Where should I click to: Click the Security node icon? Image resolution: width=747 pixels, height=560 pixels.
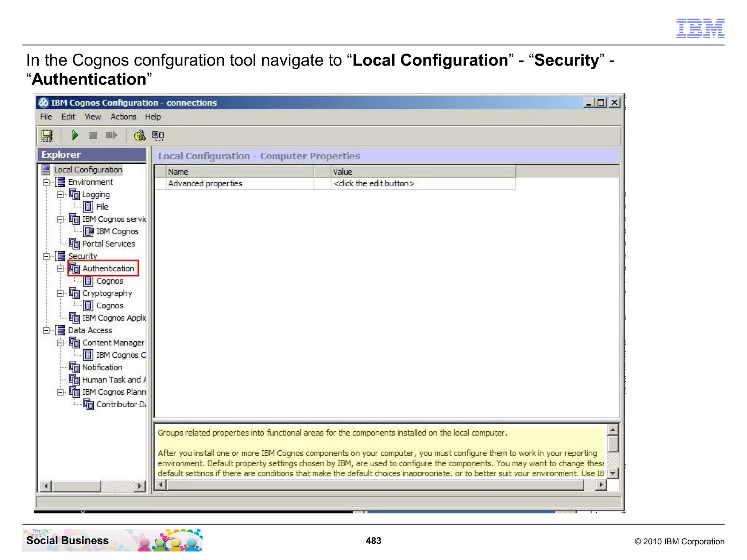(x=61, y=256)
